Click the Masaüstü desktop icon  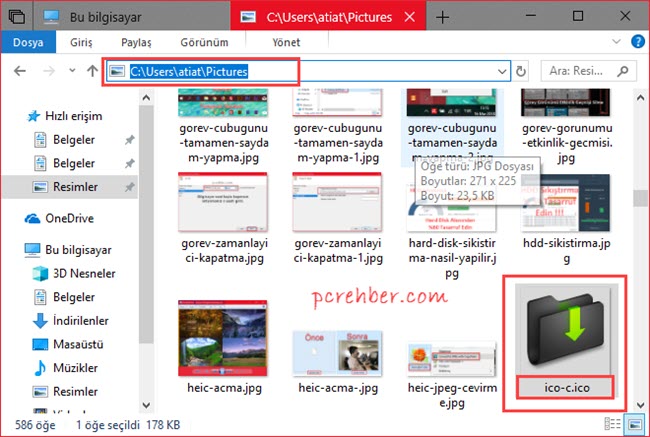point(40,345)
